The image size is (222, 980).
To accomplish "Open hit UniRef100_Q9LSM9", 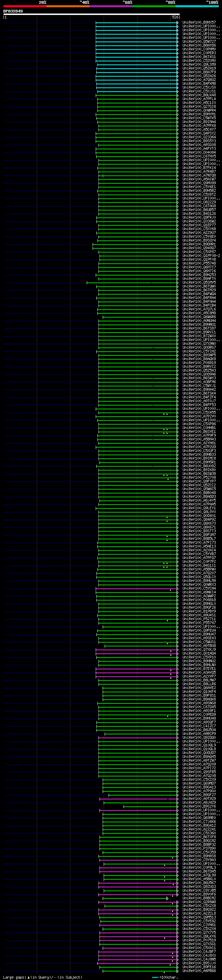I will coord(199,64).
